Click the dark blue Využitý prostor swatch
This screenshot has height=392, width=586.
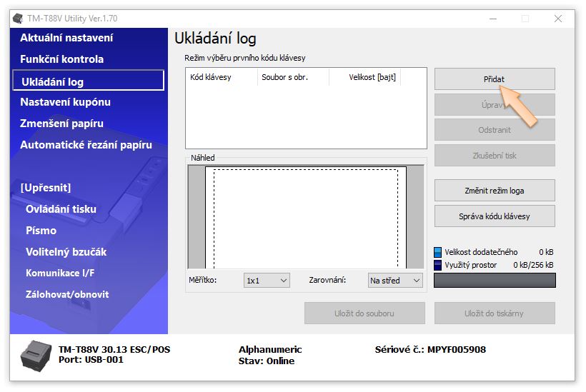point(437,265)
